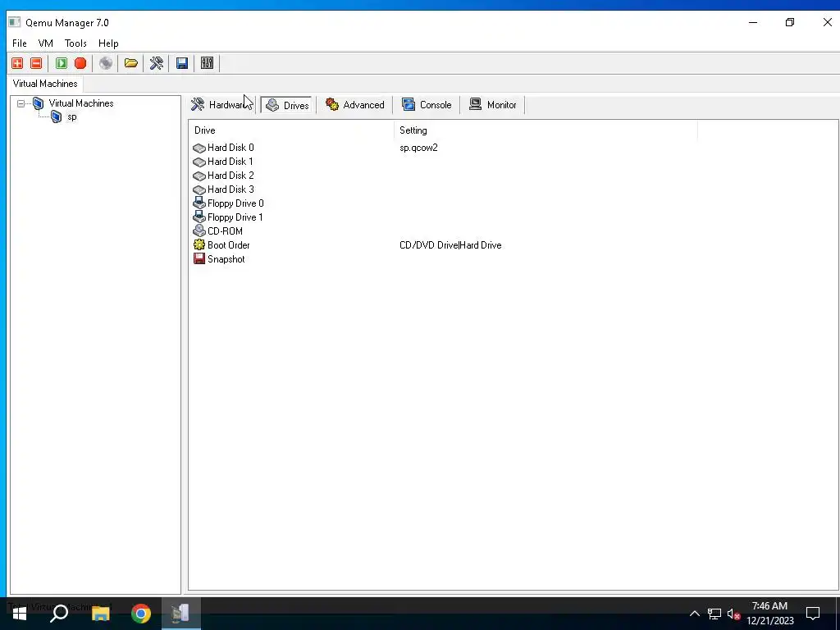Image resolution: width=840 pixels, height=630 pixels.
Task: Click the taskbar clock showing 7:46 AM
Action: (769, 614)
